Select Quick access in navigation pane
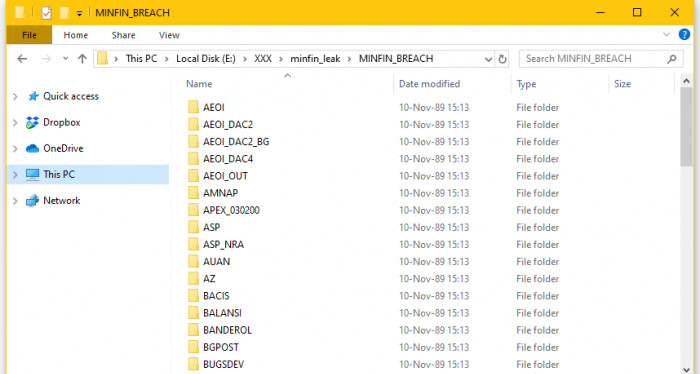Image resolution: width=700 pixels, height=374 pixels. pos(71,96)
